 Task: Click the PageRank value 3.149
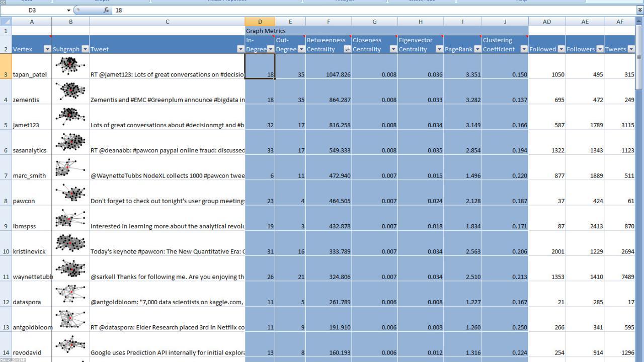coord(463,117)
